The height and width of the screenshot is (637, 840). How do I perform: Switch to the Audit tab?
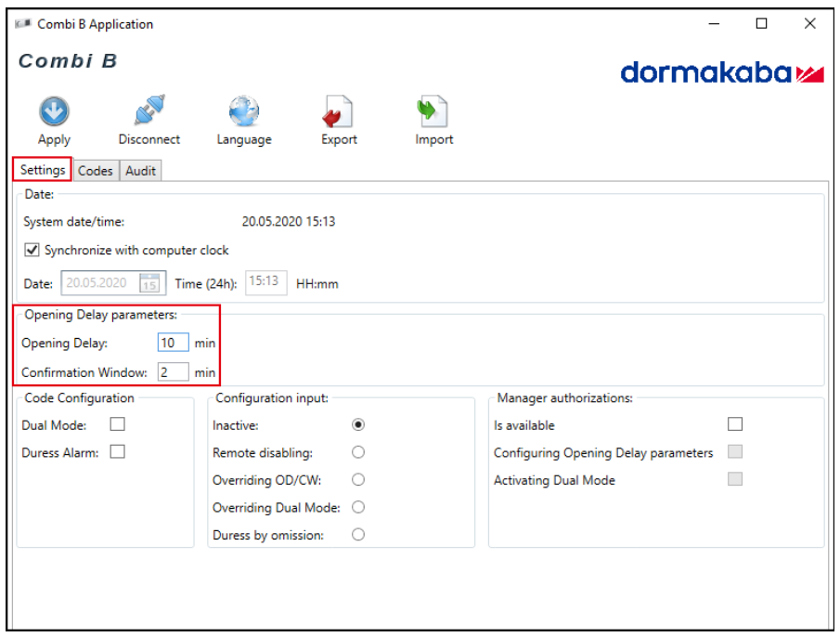(140, 171)
